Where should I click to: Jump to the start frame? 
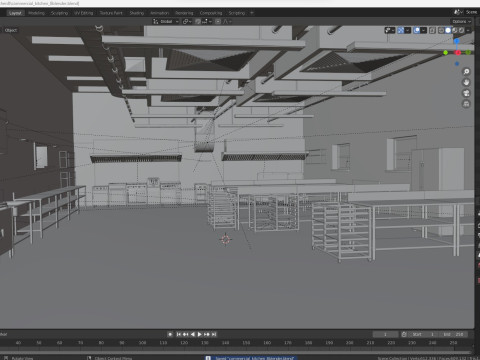pos(179,334)
